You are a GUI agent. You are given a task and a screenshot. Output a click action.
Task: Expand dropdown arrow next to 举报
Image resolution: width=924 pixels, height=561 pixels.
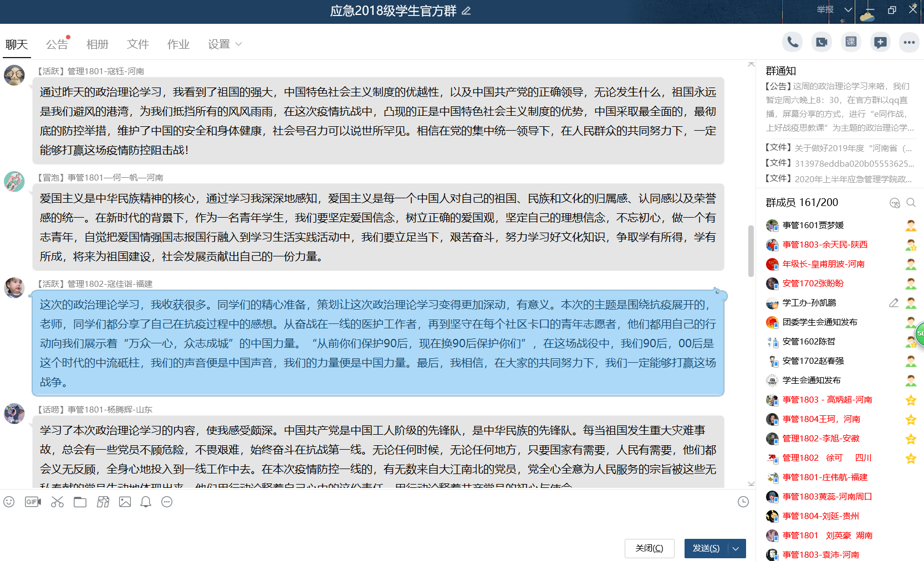848,10
